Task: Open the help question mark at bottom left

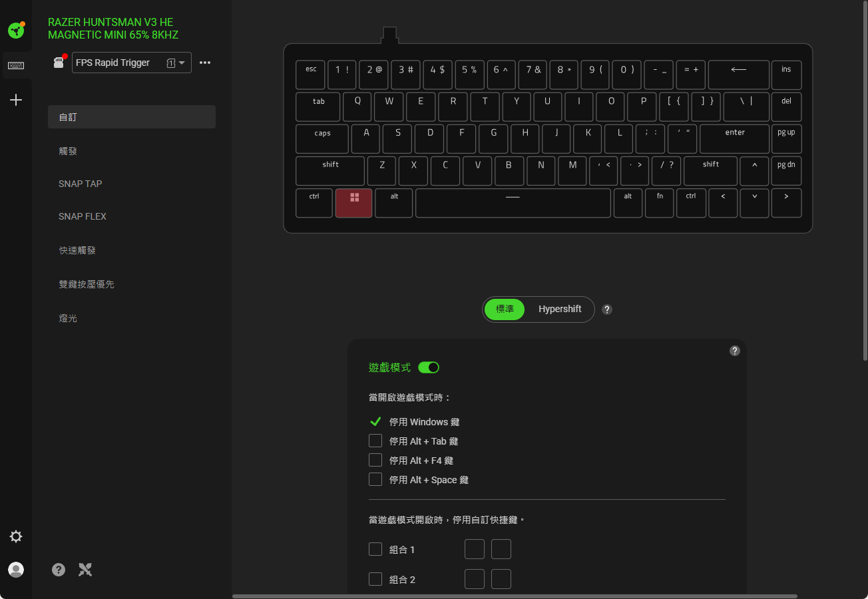Action: [59, 569]
